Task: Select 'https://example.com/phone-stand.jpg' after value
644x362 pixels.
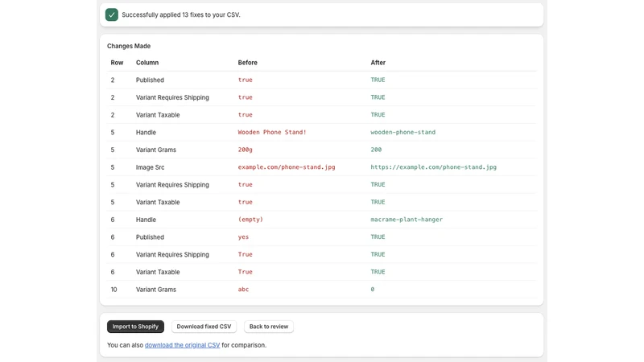Action: (x=434, y=167)
